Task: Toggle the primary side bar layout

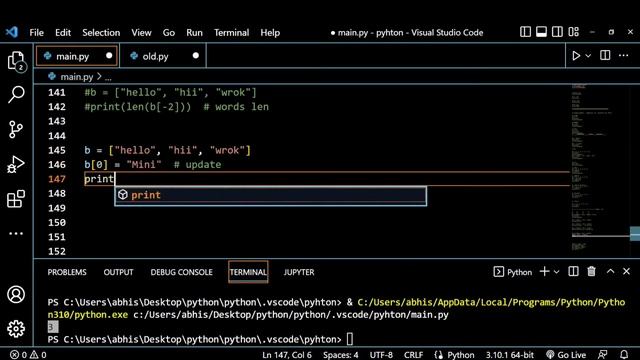Action: tap(525, 32)
